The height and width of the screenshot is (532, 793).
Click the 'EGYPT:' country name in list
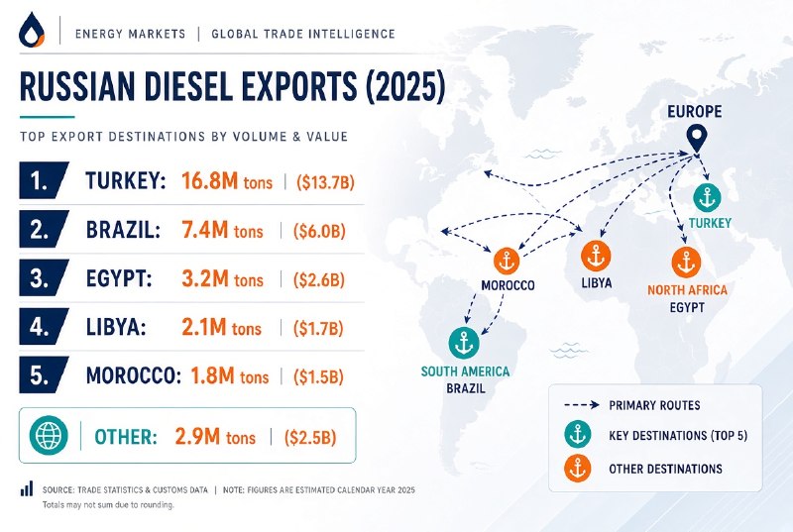[119, 278]
